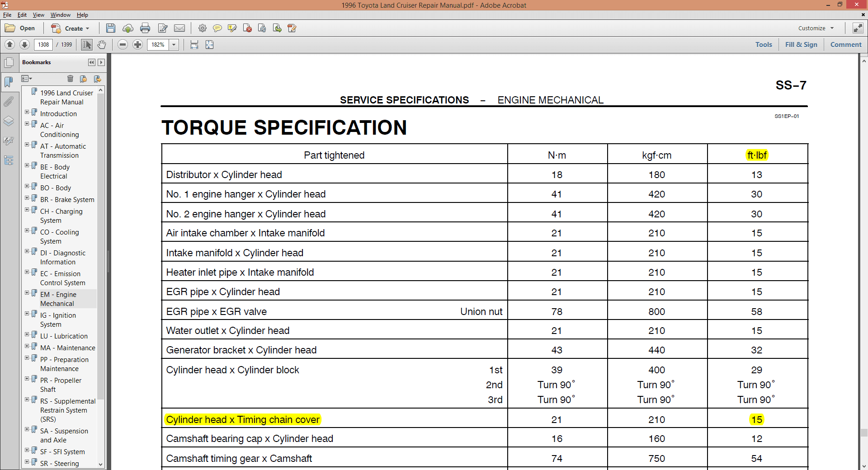
Task: Open the File menu
Action: click(x=7, y=15)
